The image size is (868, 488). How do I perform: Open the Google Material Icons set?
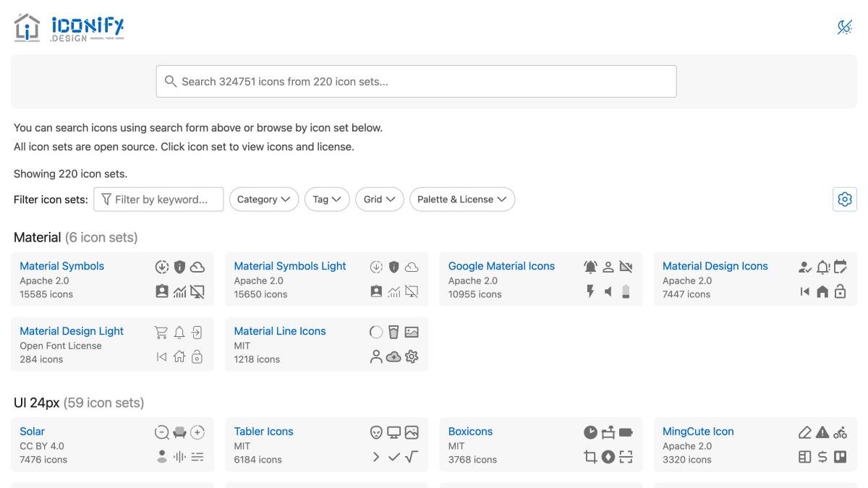[x=501, y=266]
